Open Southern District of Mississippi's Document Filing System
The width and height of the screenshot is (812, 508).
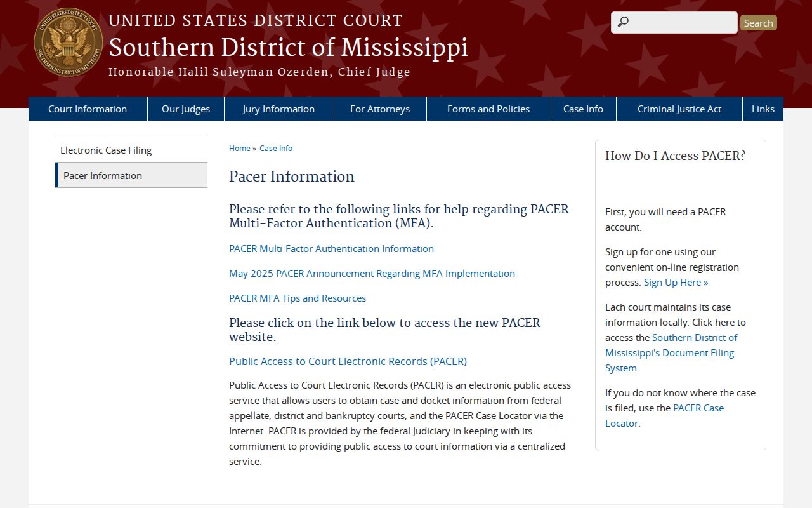coord(671,352)
